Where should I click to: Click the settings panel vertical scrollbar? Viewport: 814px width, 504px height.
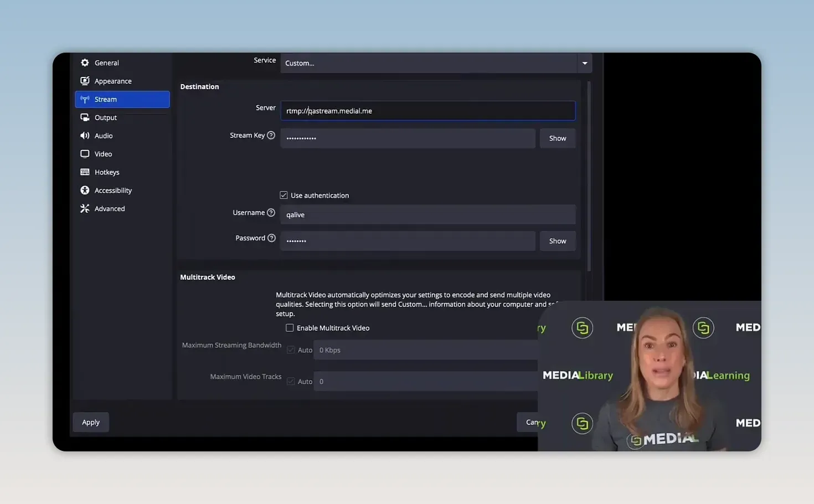(589, 176)
